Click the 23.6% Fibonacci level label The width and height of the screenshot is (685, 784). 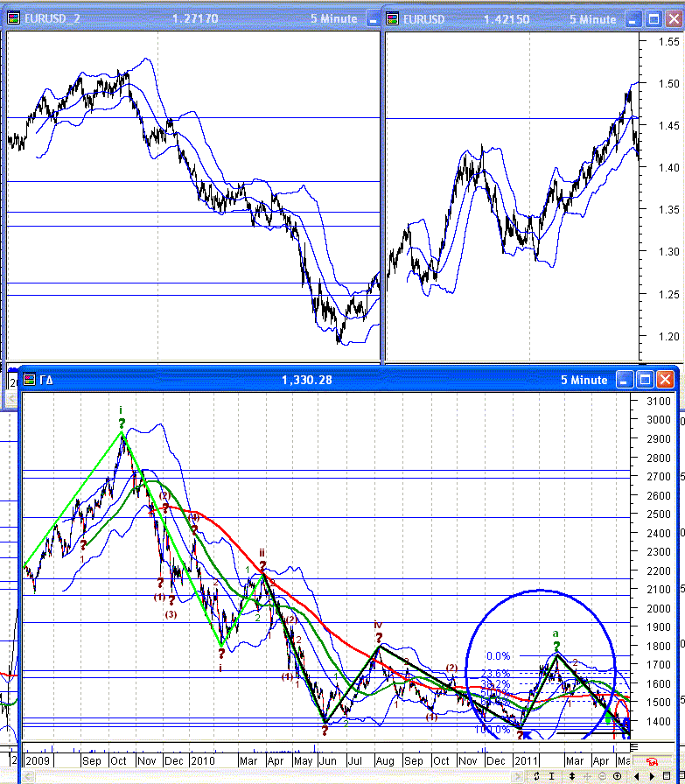tap(495, 674)
